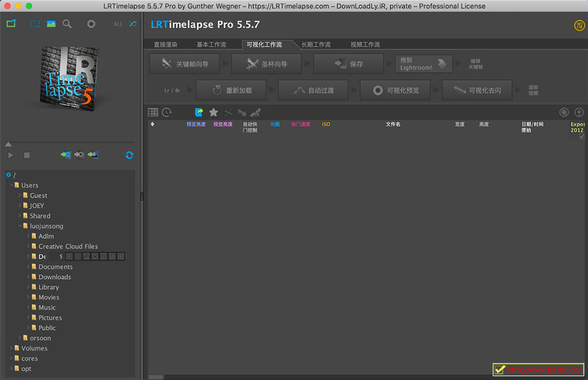Image resolution: width=588 pixels, height=380 pixels.
Task: Click the green export window icon
Action: click(11, 24)
